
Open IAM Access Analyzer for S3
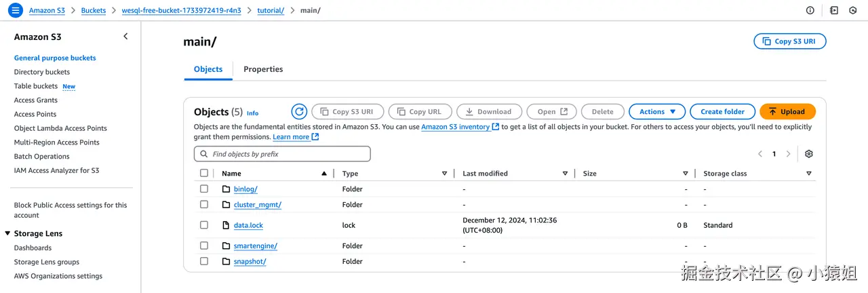tap(56, 170)
